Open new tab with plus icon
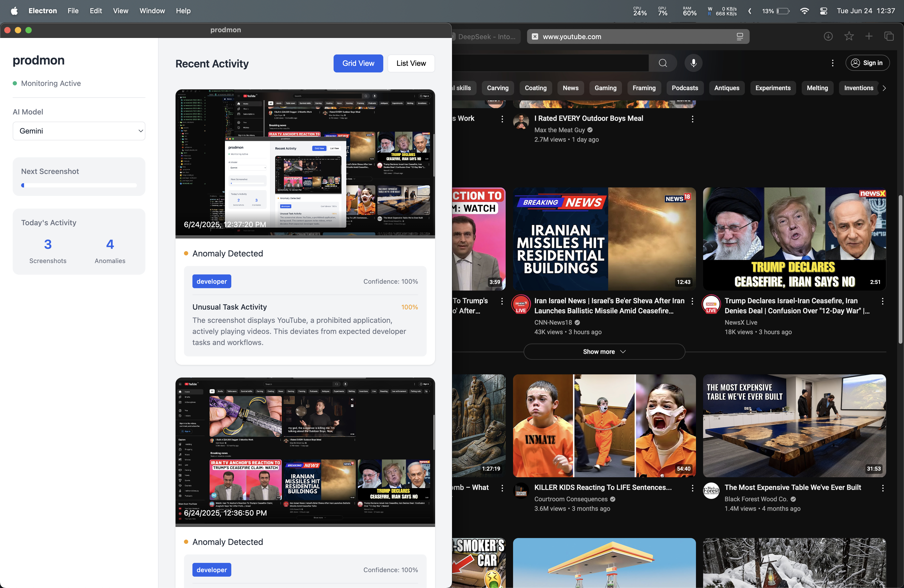Image resolution: width=904 pixels, height=588 pixels. [869, 36]
